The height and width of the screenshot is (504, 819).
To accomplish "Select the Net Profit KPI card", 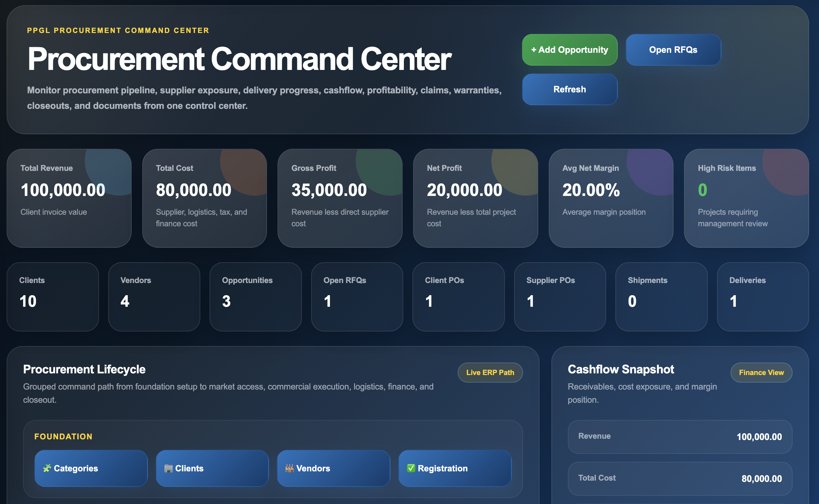I will [475, 198].
